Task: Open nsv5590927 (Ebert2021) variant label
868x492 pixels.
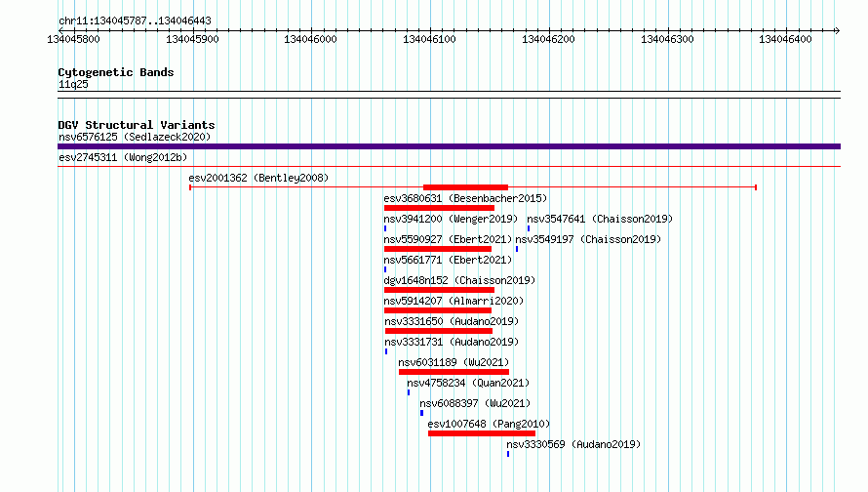Action: 448,239
